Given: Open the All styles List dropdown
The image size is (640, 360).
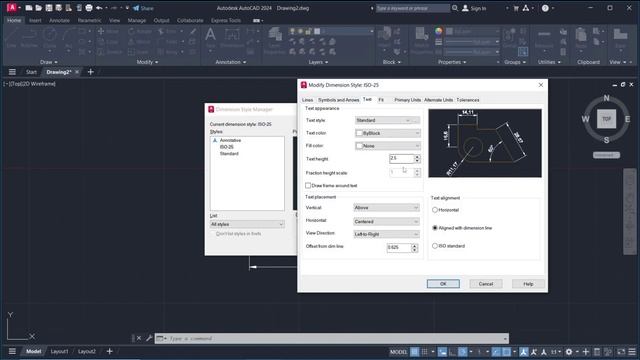Looking at the screenshot, I should coord(247,224).
